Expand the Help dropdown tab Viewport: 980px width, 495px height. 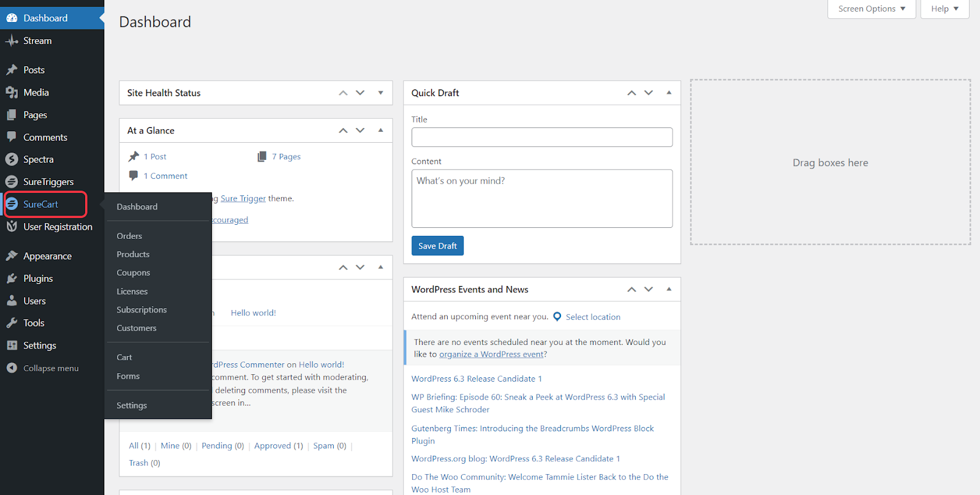point(944,9)
